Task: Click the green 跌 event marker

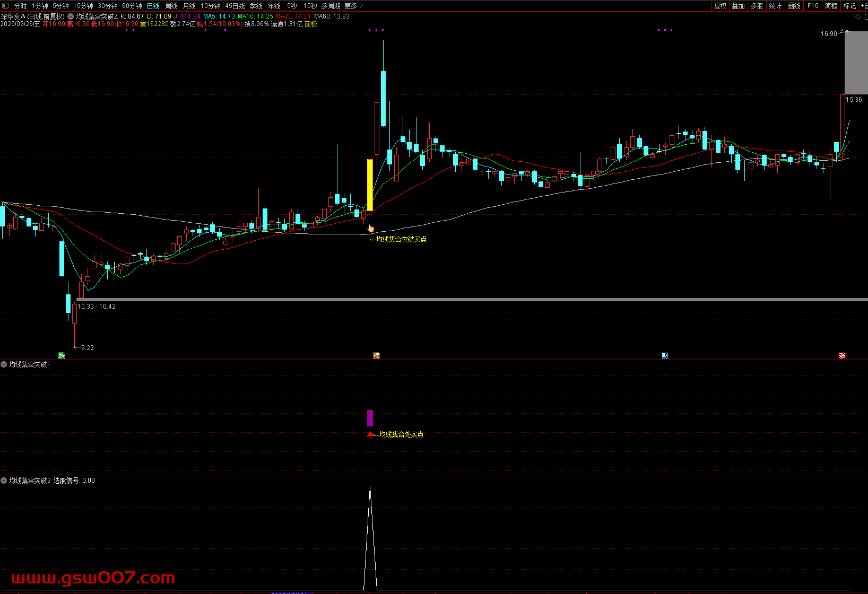Action: [62, 355]
